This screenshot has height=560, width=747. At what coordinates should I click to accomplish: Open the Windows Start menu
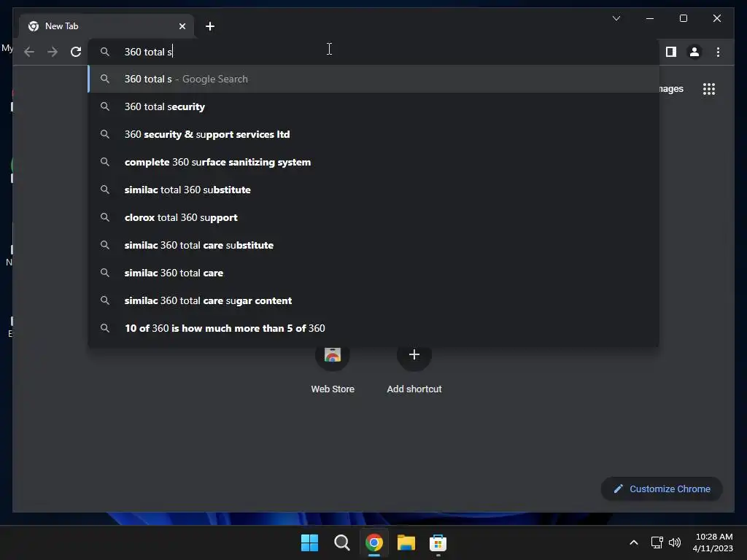click(309, 542)
